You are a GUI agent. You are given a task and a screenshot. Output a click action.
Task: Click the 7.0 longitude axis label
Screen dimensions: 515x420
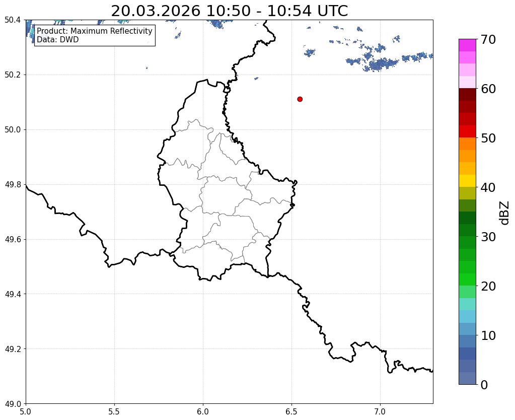tap(380, 412)
